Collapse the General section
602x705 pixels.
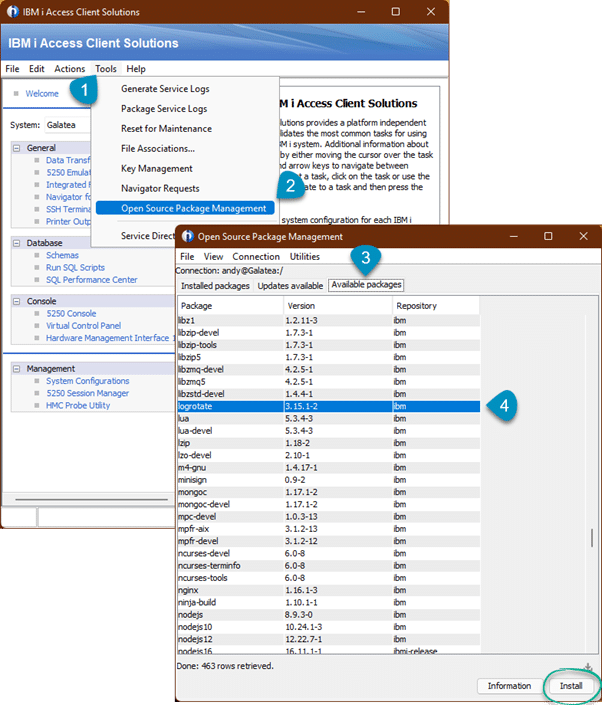tap(18, 147)
